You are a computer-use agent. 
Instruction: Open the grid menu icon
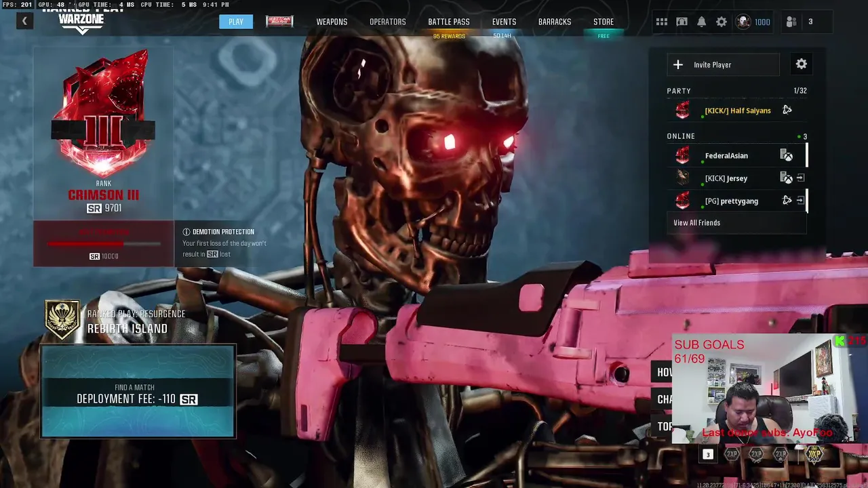point(661,22)
